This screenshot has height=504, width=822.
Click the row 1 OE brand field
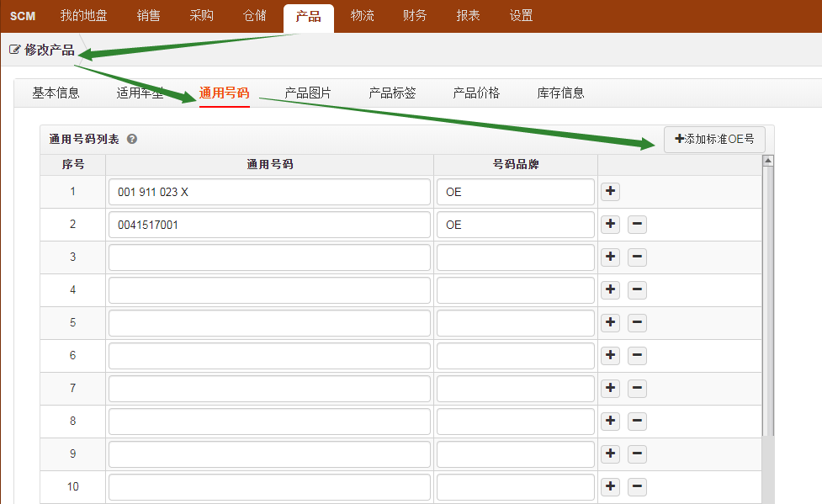[516, 192]
